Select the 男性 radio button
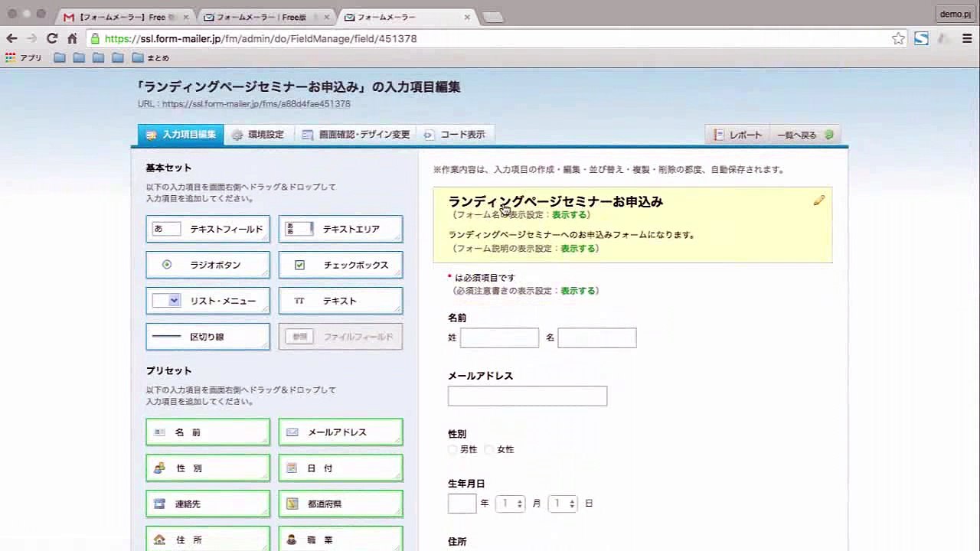This screenshot has width=980, height=551. (x=453, y=450)
